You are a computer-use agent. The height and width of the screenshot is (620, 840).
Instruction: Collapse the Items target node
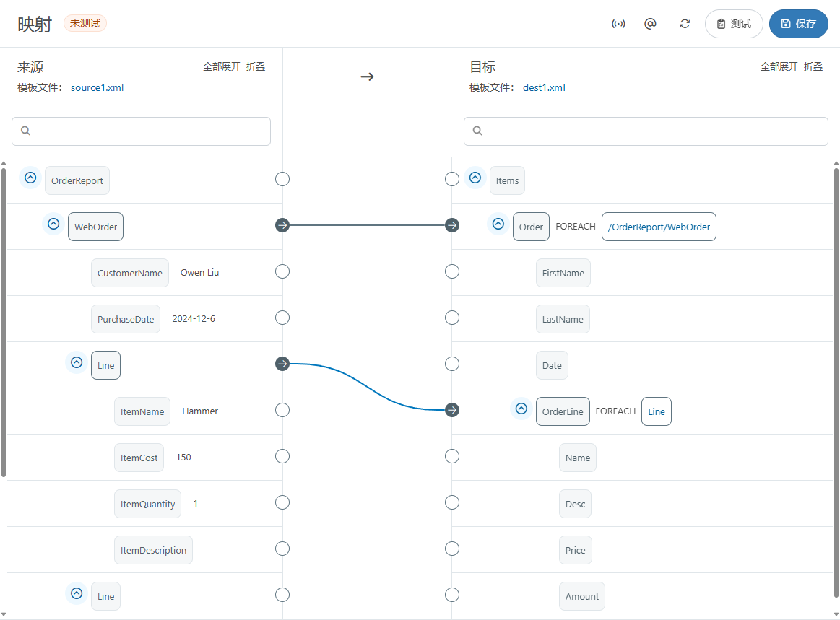475,178
